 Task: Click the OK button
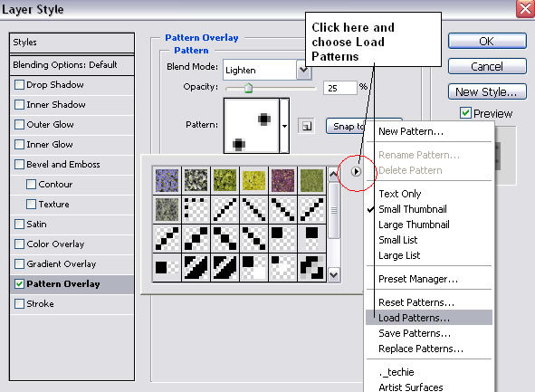click(x=487, y=42)
